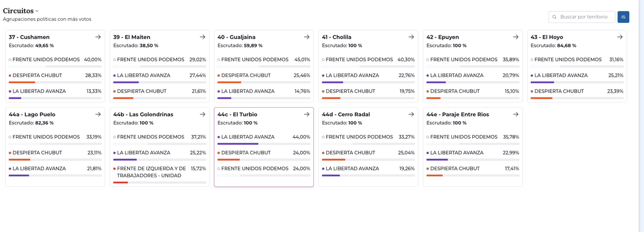Click Agrupaciones políticas con más votos subtitle
Viewport: 644px width, 232px height.
tap(47, 19)
